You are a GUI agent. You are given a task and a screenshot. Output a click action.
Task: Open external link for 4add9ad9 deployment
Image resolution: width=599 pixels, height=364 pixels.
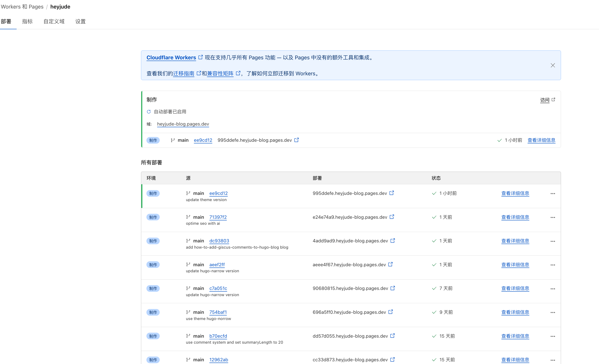[x=393, y=241]
